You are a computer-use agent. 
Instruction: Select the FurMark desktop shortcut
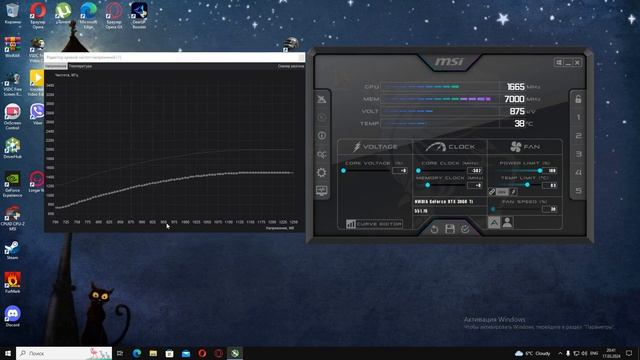pos(13,283)
